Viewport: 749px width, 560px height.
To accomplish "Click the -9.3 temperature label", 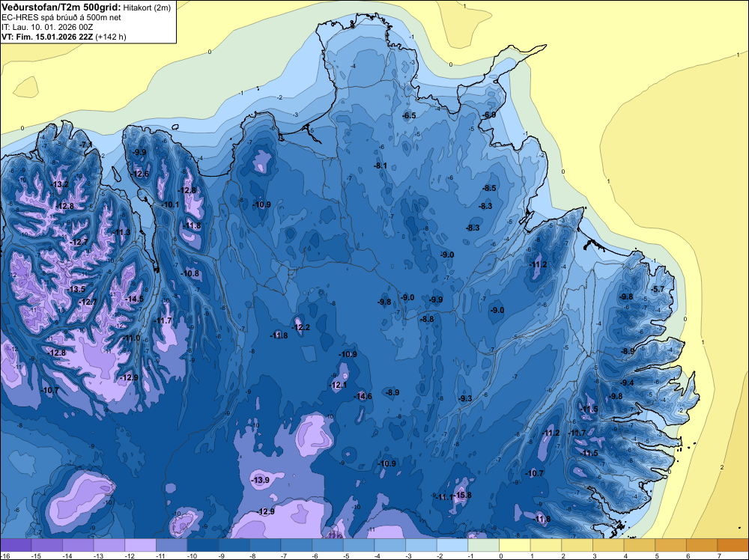I will point(465,398).
